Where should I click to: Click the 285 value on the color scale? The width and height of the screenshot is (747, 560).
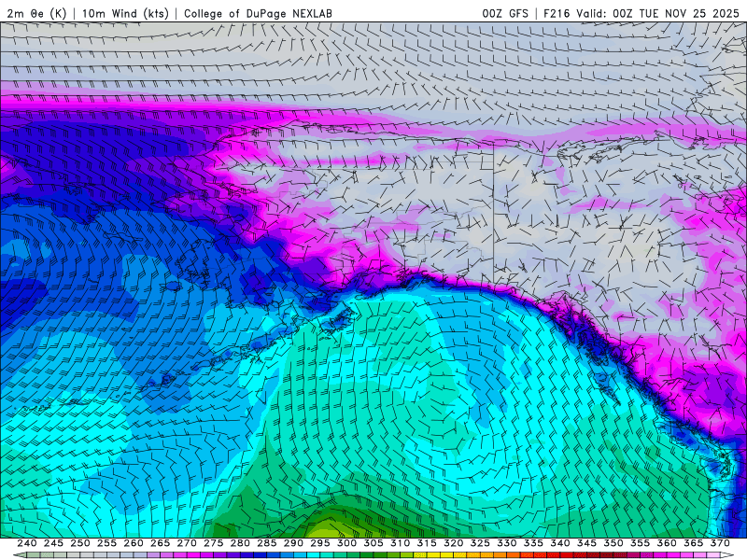click(267, 543)
